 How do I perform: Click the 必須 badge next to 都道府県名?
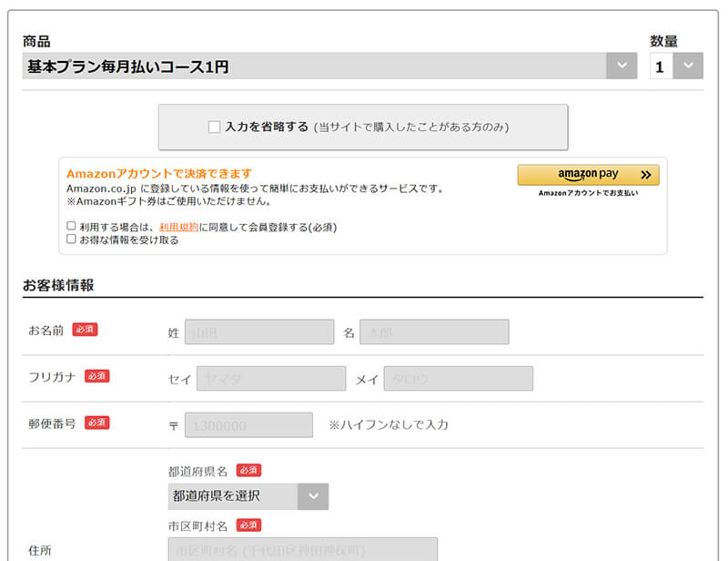(x=248, y=470)
